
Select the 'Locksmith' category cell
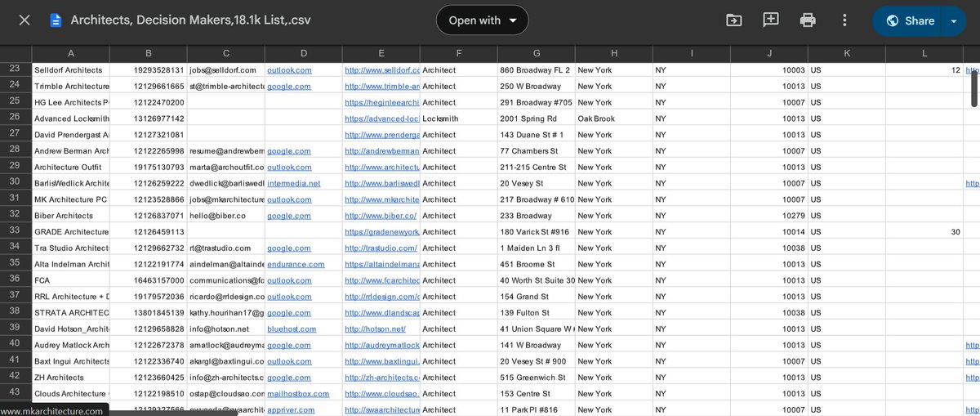[458, 119]
